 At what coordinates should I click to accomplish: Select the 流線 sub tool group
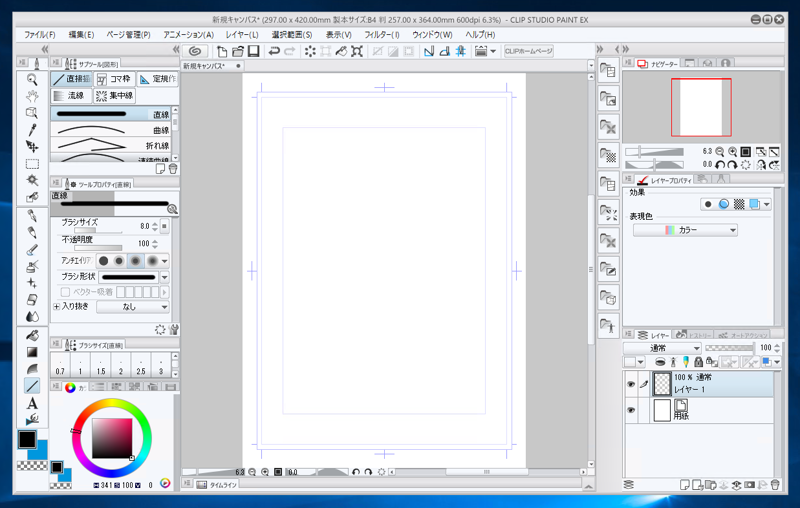(x=71, y=95)
